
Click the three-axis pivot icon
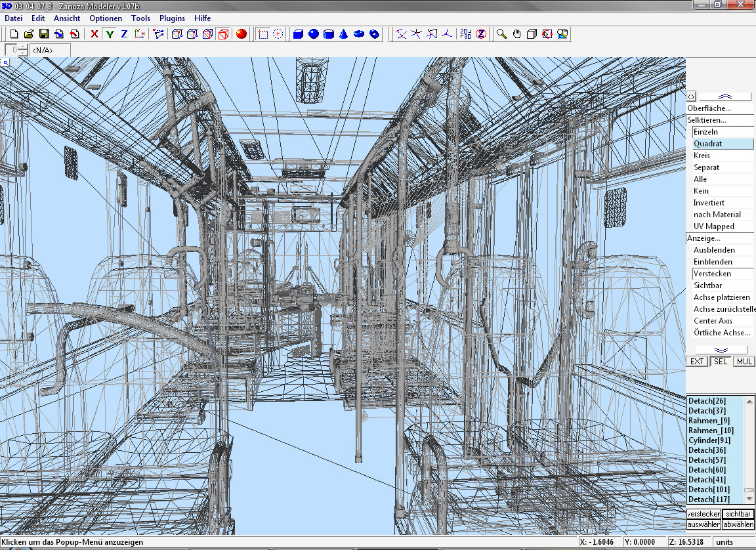point(448,33)
